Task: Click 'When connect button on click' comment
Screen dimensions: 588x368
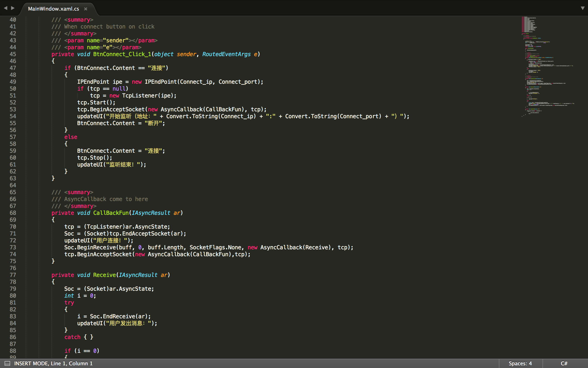Action: (109, 26)
